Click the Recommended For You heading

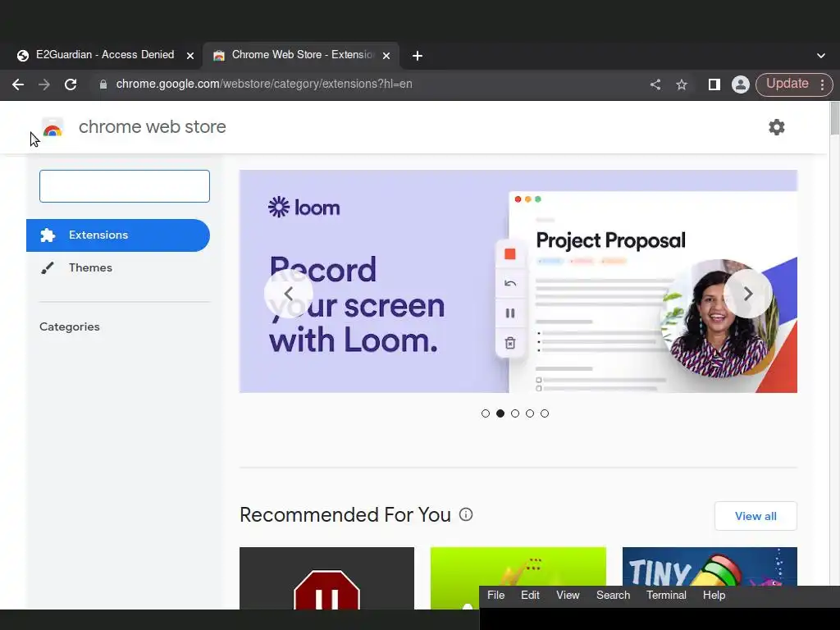coord(345,515)
